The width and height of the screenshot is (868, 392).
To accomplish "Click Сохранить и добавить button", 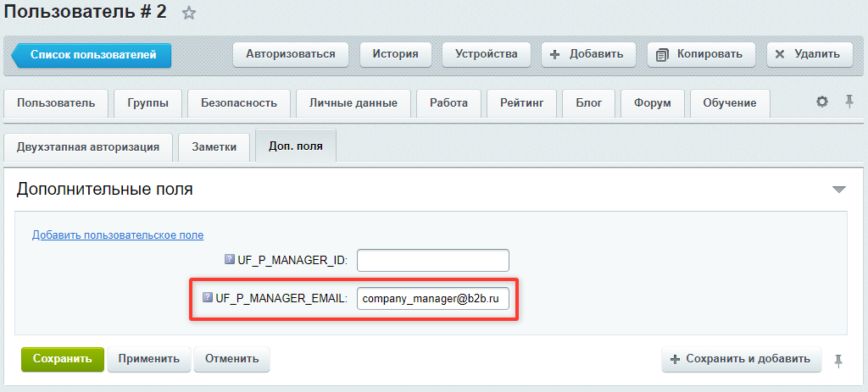I will [742, 359].
